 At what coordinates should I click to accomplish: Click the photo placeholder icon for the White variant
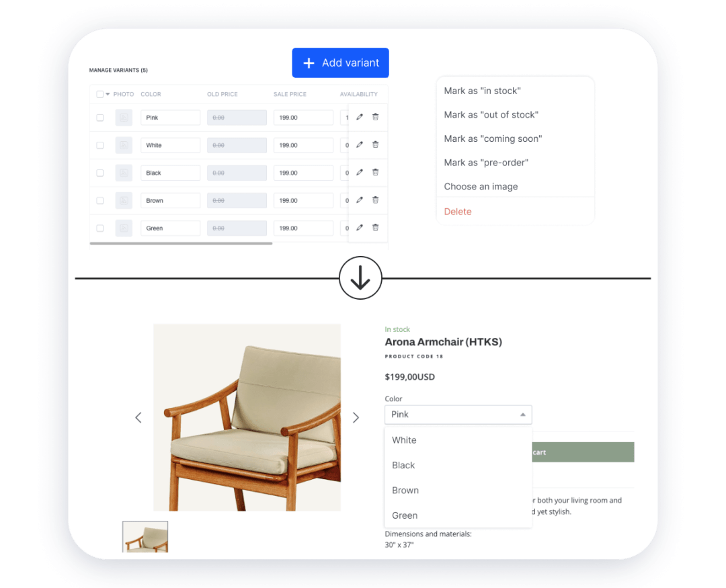pyautogui.click(x=124, y=145)
